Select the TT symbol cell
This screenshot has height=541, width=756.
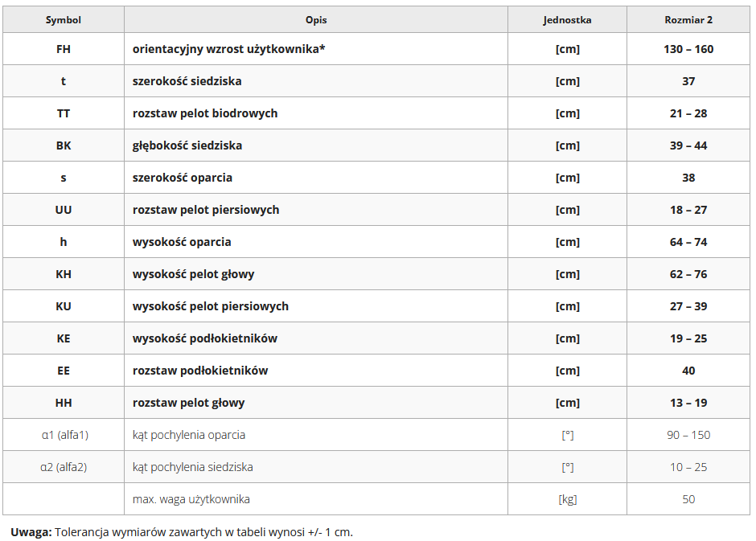pyautogui.click(x=64, y=113)
